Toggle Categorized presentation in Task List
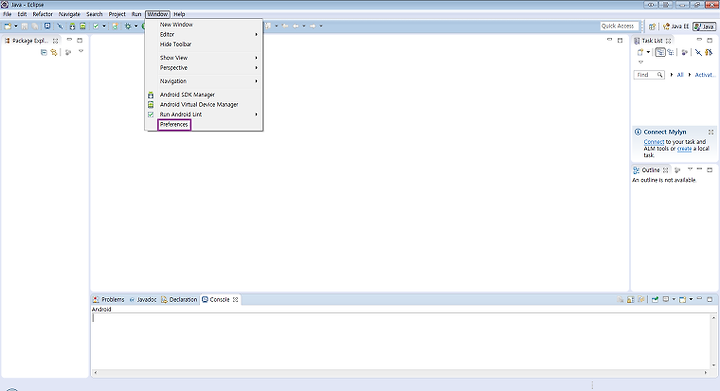The width and height of the screenshot is (720, 391). [x=660, y=52]
